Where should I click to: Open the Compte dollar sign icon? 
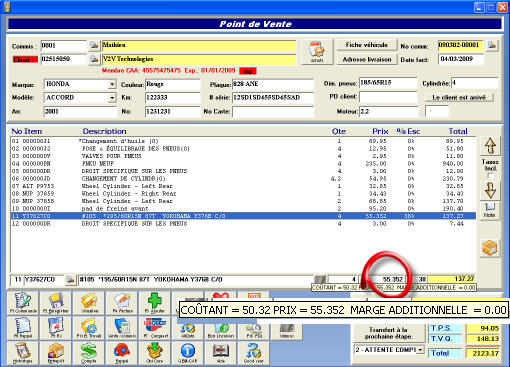(x=89, y=353)
